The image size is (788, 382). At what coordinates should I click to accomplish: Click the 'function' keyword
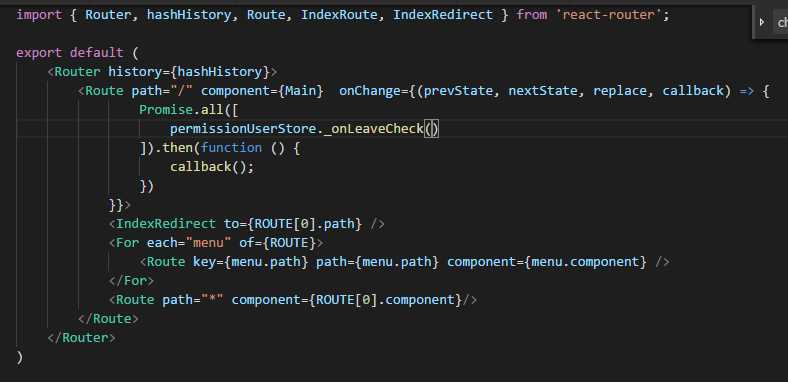pos(231,148)
